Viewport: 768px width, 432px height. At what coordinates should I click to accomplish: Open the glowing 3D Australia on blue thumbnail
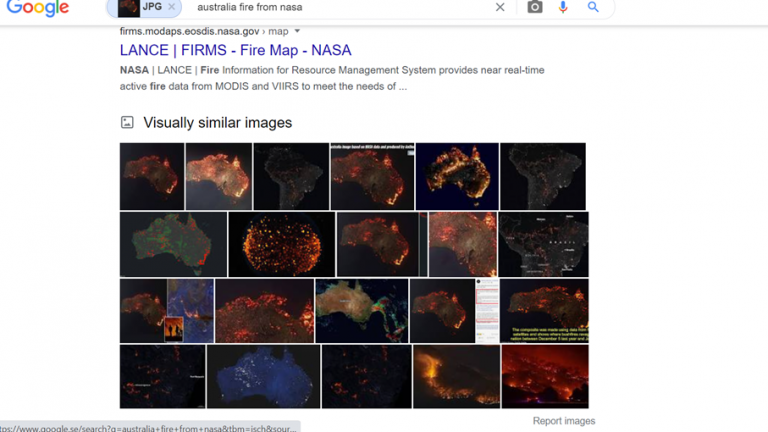tap(457, 176)
